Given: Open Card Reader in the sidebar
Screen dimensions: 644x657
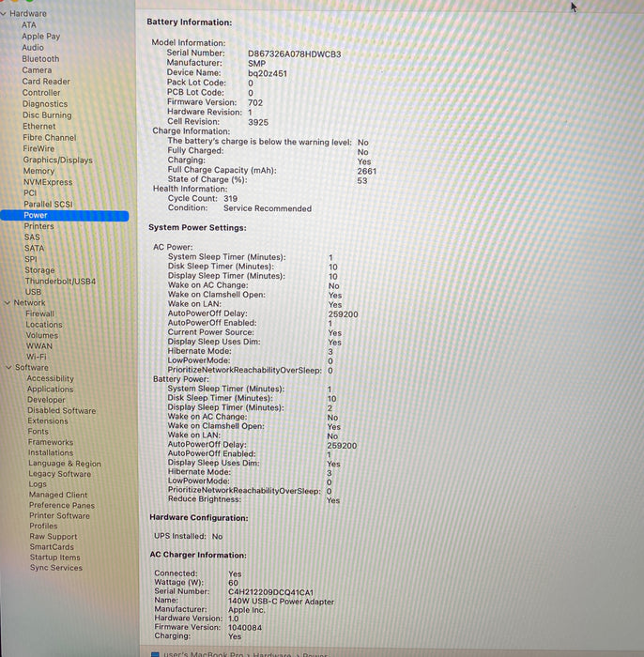Looking at the screenshot, I should (x=46, y=82).
